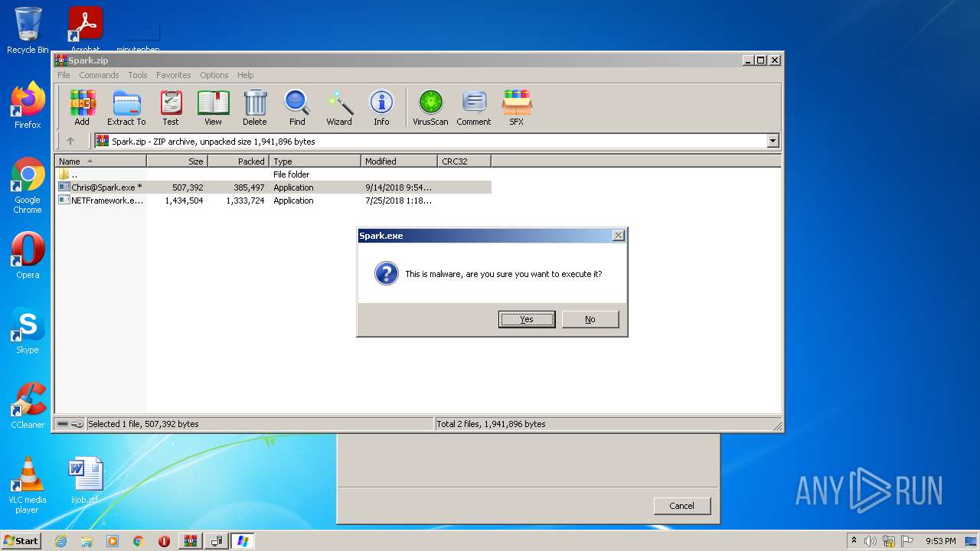Image resolution: width=980 pixels, height=551 pixels.
Task: Launch Google Chrome from the desktop
Action: [x=28, y=186]
